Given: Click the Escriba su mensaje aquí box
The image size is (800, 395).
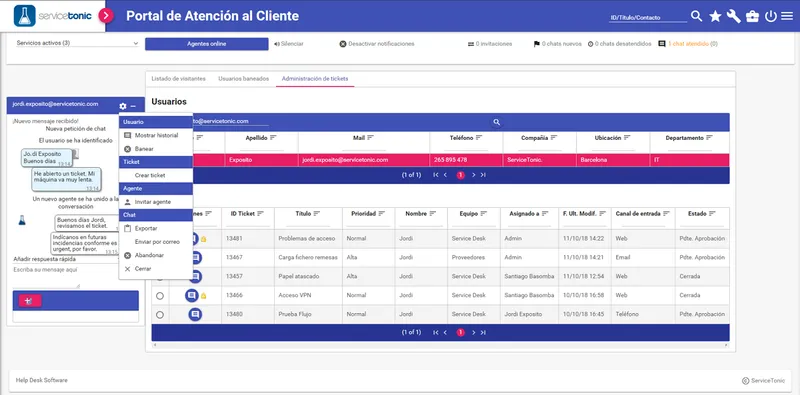Looking at the screenshot, I should tap(46, 277).
